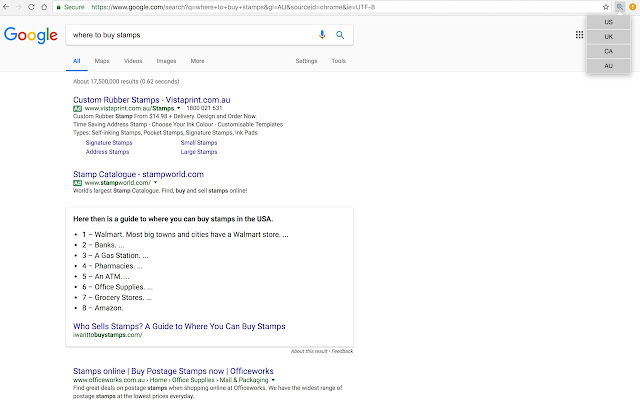
Task: Click snippet item '8 – Amazon'
Action: tap(102, 308)
